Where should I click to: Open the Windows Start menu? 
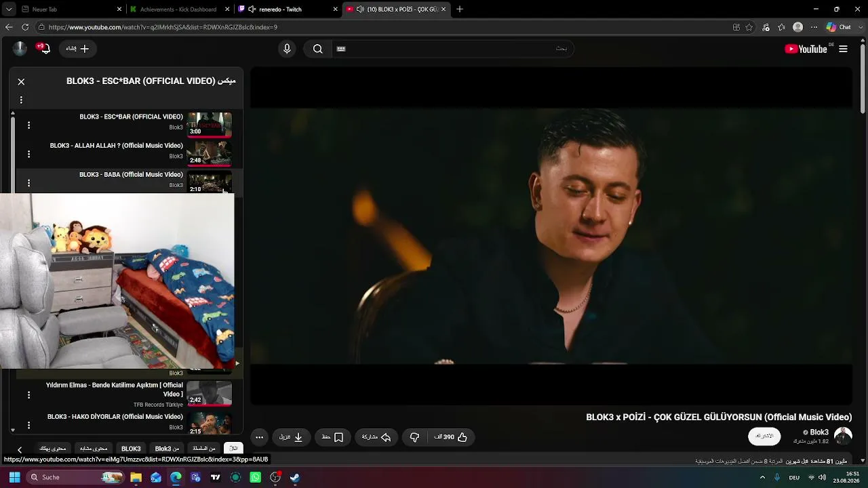(14, 477)
